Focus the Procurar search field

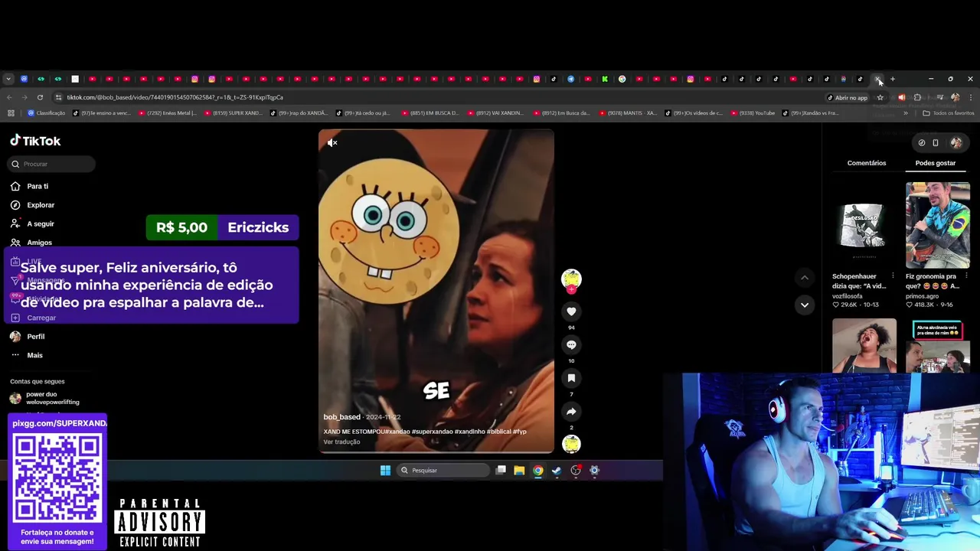tap(52, 164)
